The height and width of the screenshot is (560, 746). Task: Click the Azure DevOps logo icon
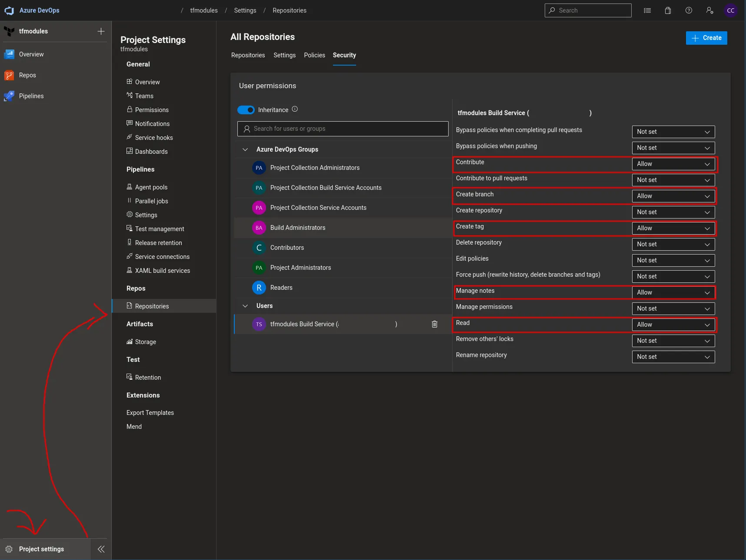[x=9, y=10]
